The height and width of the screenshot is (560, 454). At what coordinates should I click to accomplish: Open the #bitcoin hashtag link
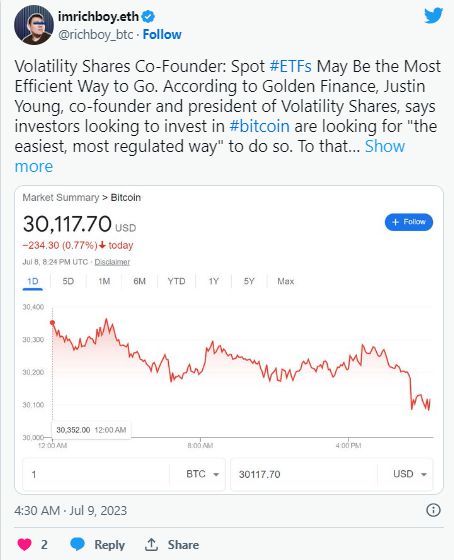pos(259,126)
